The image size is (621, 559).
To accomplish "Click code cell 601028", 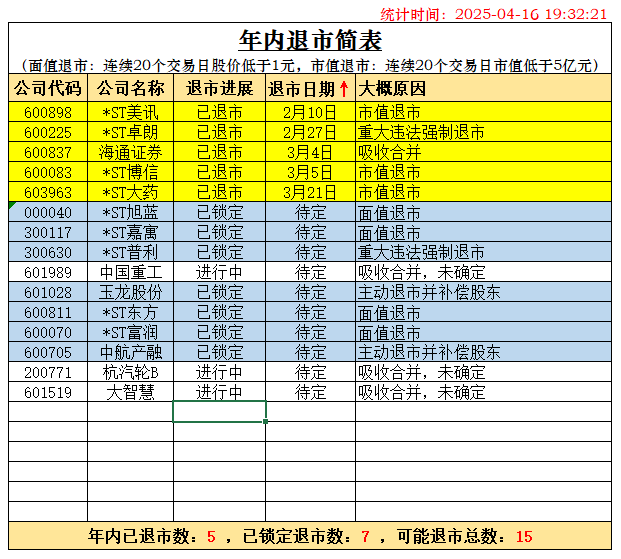I will [x=48, y=292].
